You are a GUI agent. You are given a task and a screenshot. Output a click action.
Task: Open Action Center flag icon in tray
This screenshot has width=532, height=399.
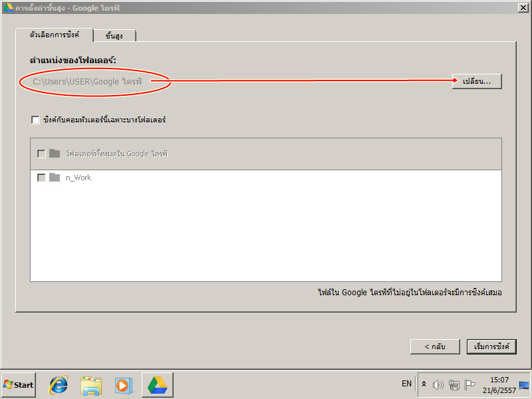point(469,385)
